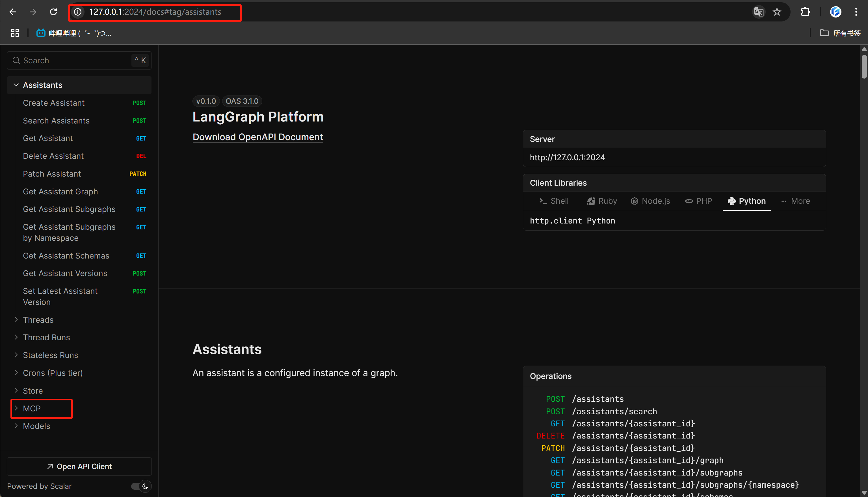Select the Shell client library tab

(554, 201)
